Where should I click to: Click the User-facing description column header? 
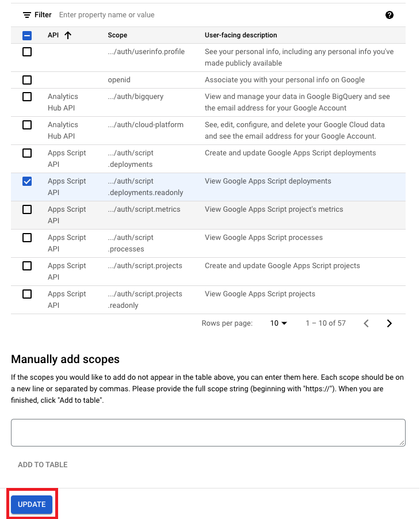241,35
